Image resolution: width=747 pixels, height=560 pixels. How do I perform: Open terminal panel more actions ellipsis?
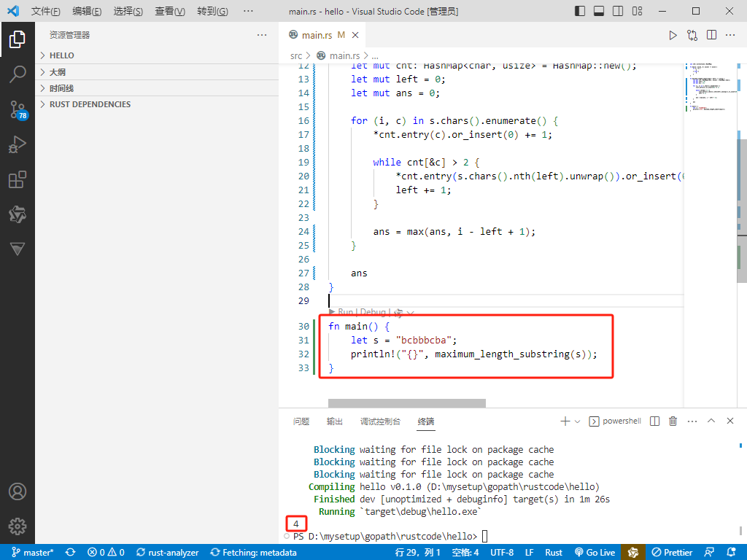click(692, 421)
